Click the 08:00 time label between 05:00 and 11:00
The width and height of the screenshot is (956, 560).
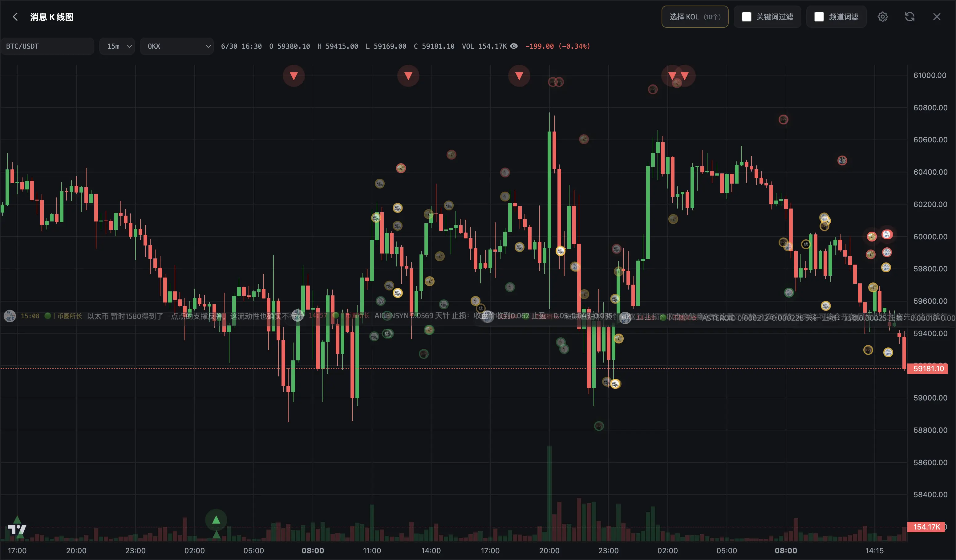click(x=313, y=550)
